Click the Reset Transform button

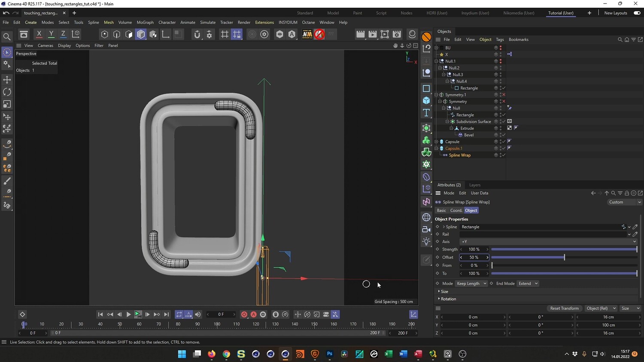564,308
